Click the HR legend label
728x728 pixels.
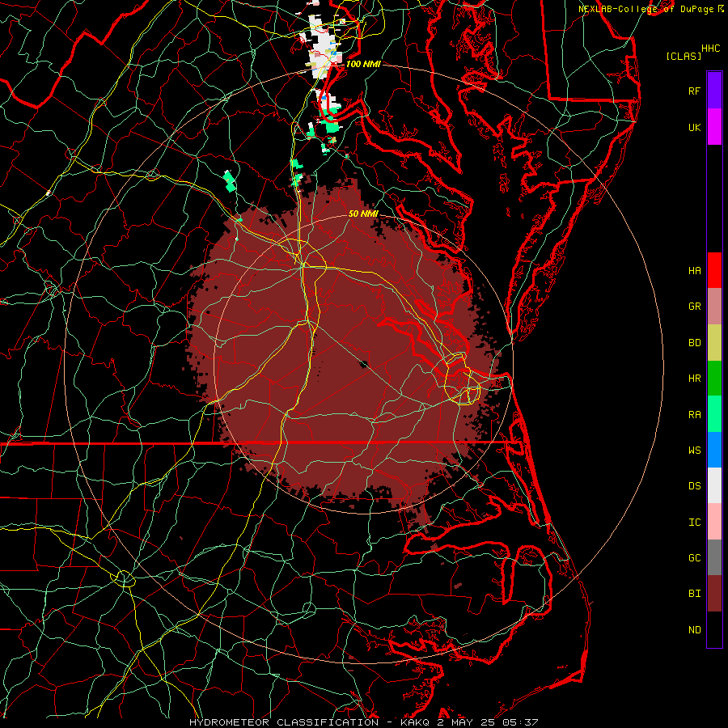point(694,379)
